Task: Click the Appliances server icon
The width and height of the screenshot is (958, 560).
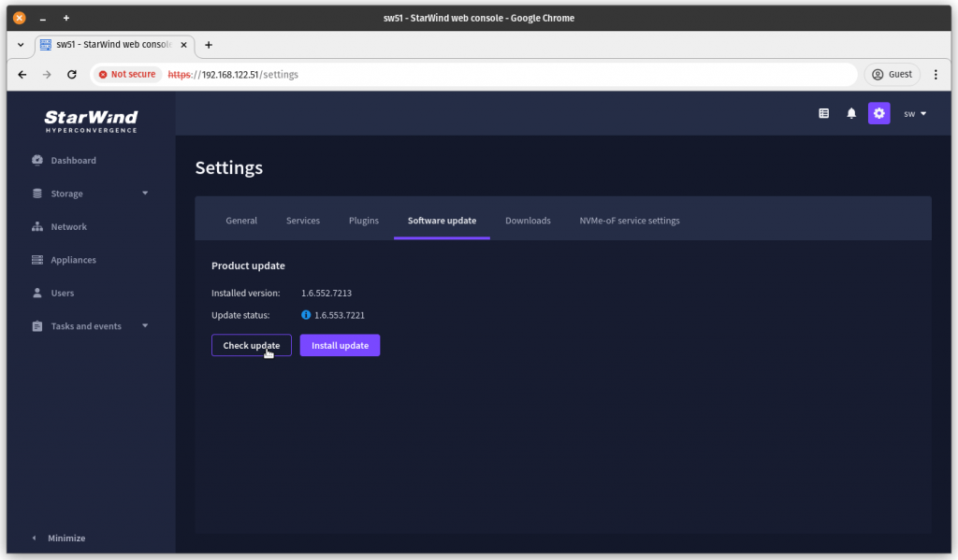Action: 37,260
